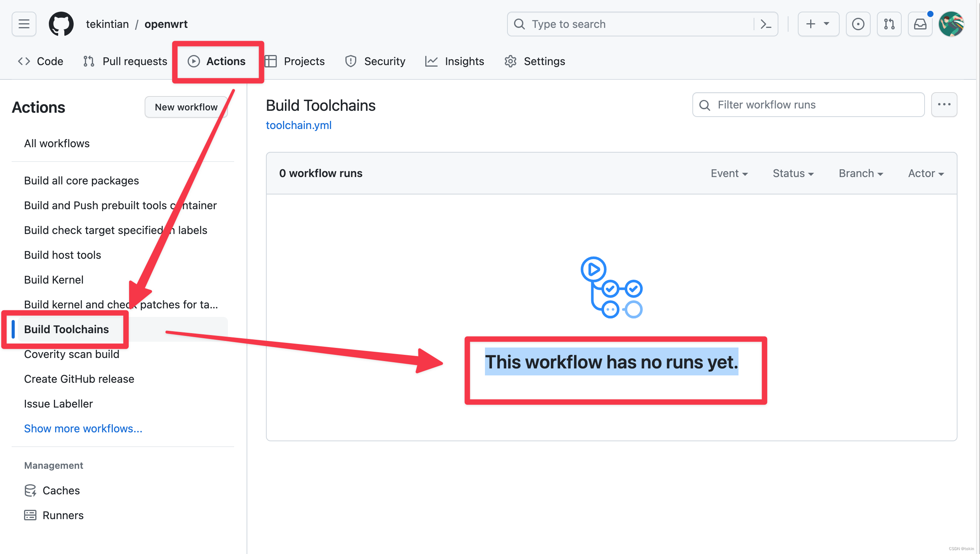Switch to the Settings tab
980x554 pixels.
point(535,61)
